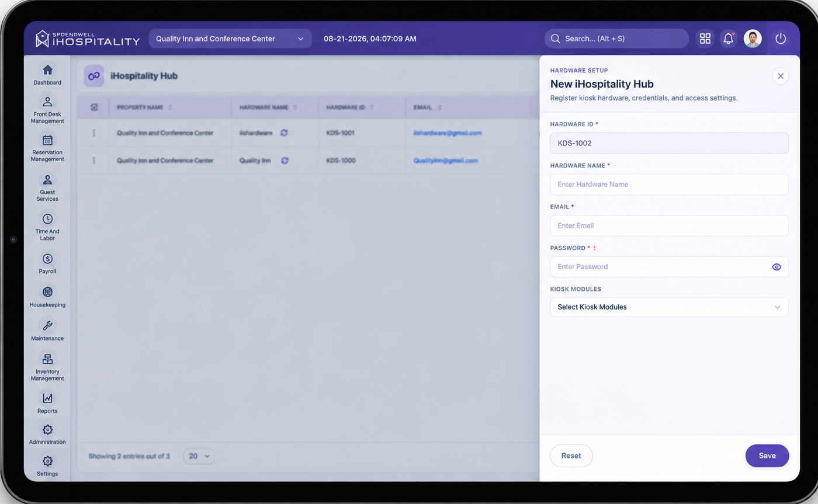Toggle password visibility eye icon

pos(777,267)
